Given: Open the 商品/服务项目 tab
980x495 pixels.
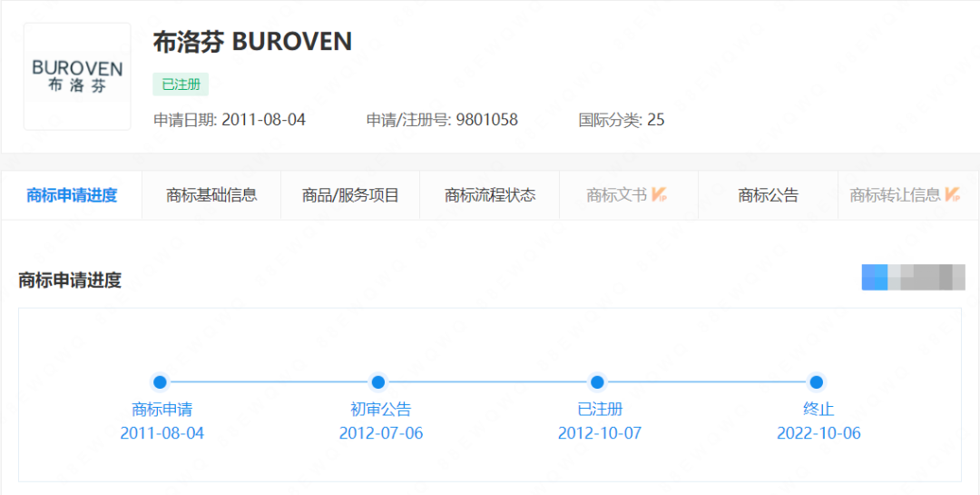Looking at the screenshot, I should pos(350,195).
